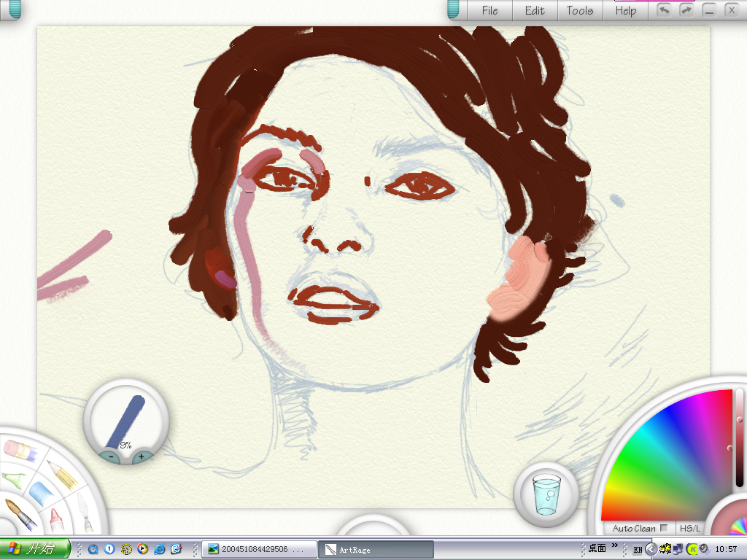Viewport: 747px width, 560px height.
Task: Click the 桌面 desktop toolbar label
Action: pyautogui.click(x=597, y=548)
